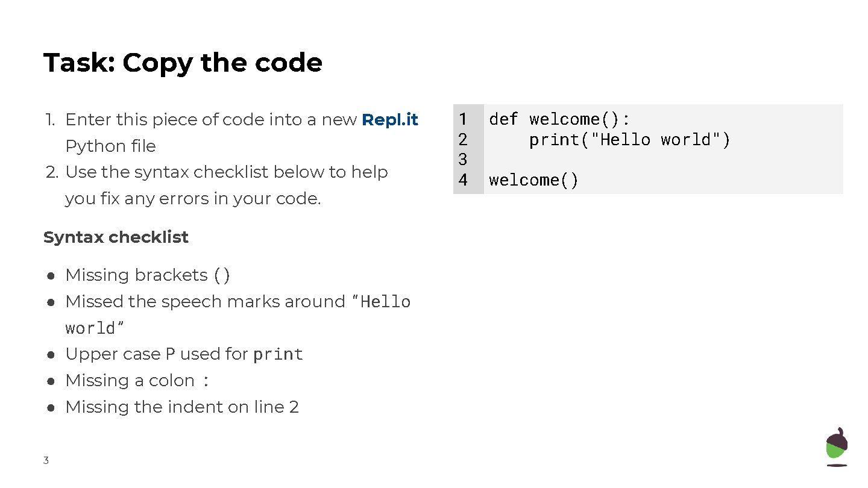Click the 'Missing brackets ()' bullet item
Viewport: 868px width, 488px height.
coord(148,275)
